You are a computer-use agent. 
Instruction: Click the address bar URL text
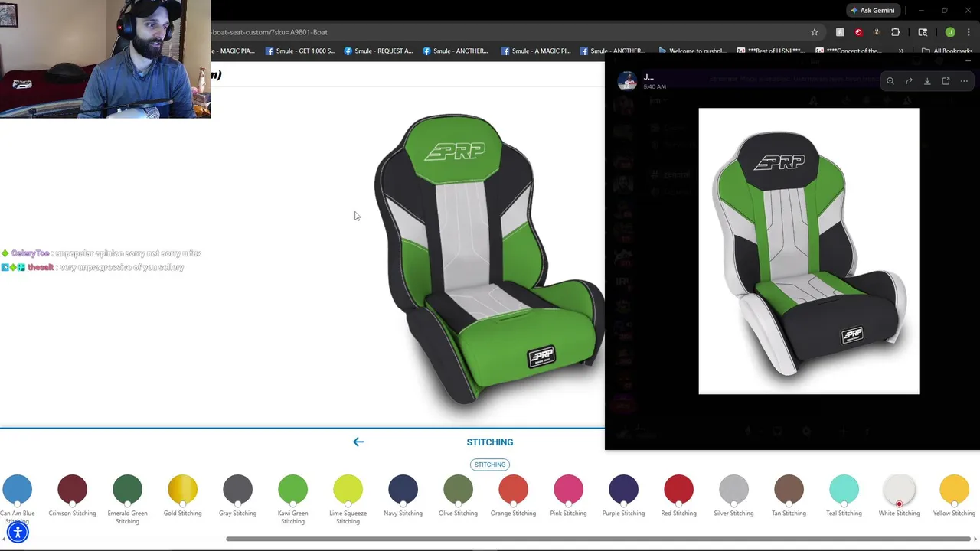pos(269,32)
